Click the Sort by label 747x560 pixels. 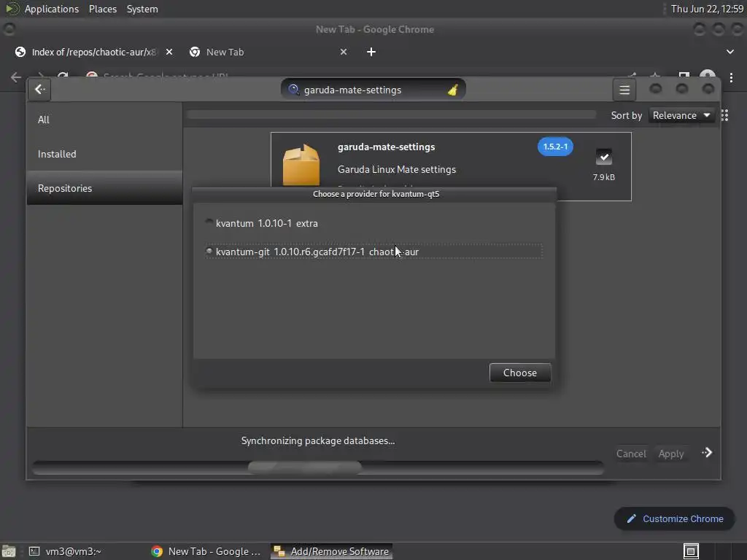(x=626, y=115)
